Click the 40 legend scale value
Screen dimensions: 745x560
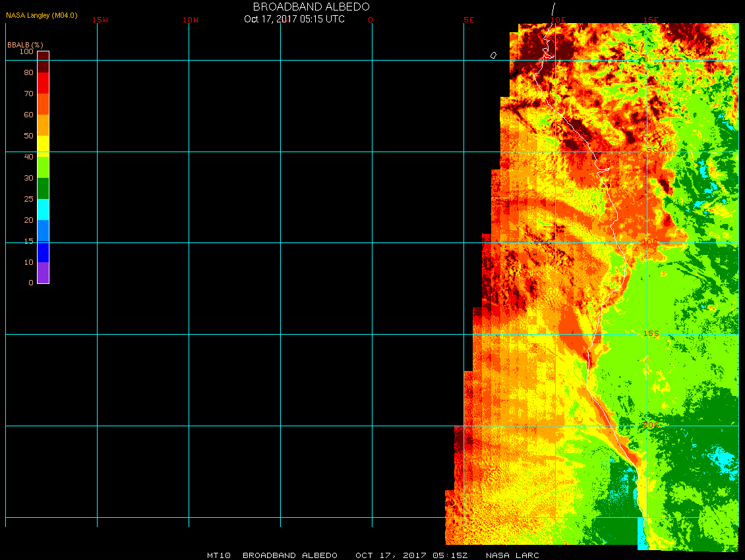pos(29,157)
